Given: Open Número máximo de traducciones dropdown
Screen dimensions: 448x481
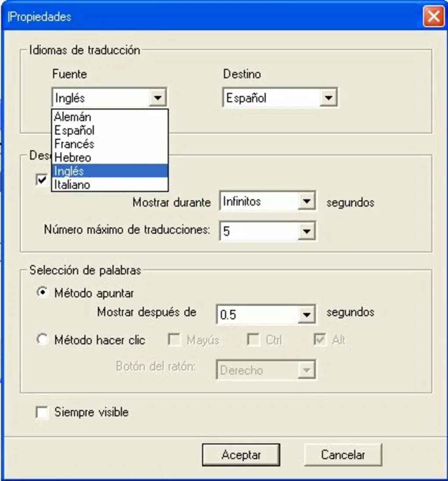Looking at the screenshot, I should pyautogui.click(x=306, y=231).
